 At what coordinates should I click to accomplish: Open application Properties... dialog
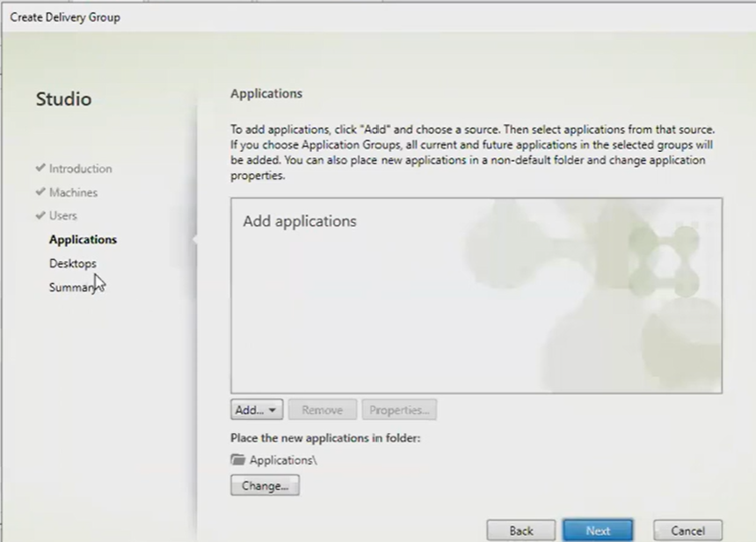[399, 410]
